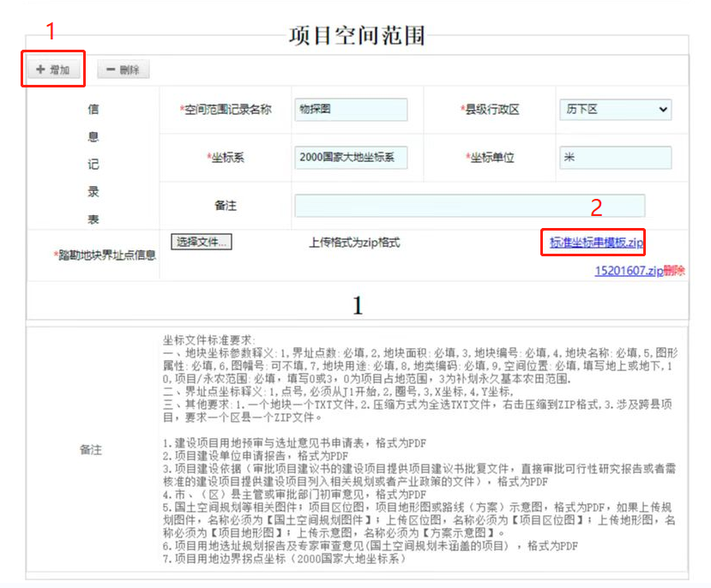Viewport: 711px width, 588px height.
Task: Click the 项目空间范围 page title
Action: pyautogui.click(x=357, y=35)
